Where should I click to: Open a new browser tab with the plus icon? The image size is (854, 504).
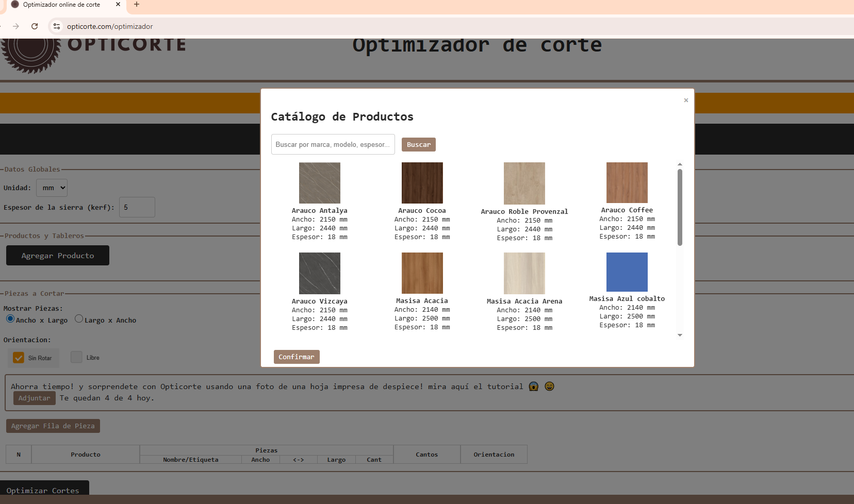[x=137, y=5]
